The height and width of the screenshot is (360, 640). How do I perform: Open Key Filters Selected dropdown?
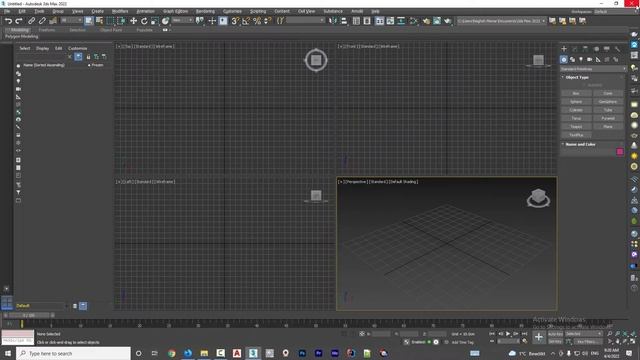584,334
